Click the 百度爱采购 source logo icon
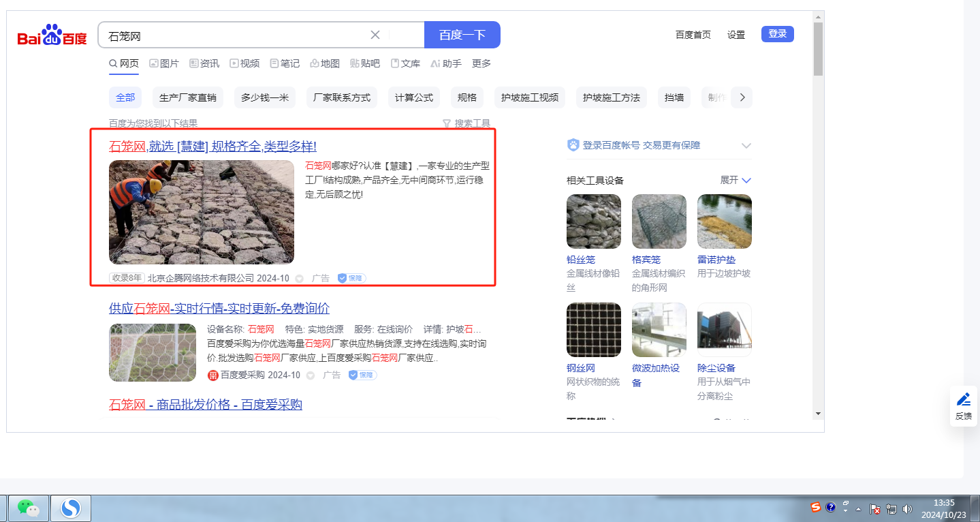This screenshot has height=522, width=980. (213, 375)
